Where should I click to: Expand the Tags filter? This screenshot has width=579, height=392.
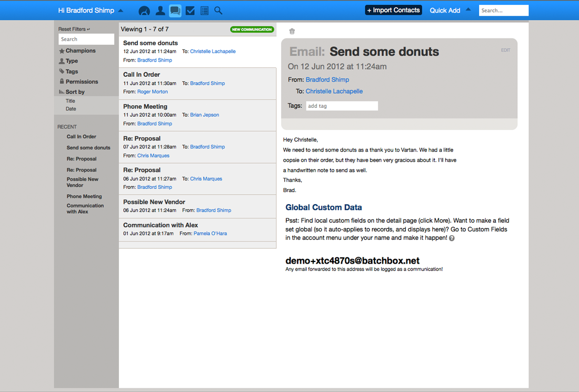pos(72,72)
